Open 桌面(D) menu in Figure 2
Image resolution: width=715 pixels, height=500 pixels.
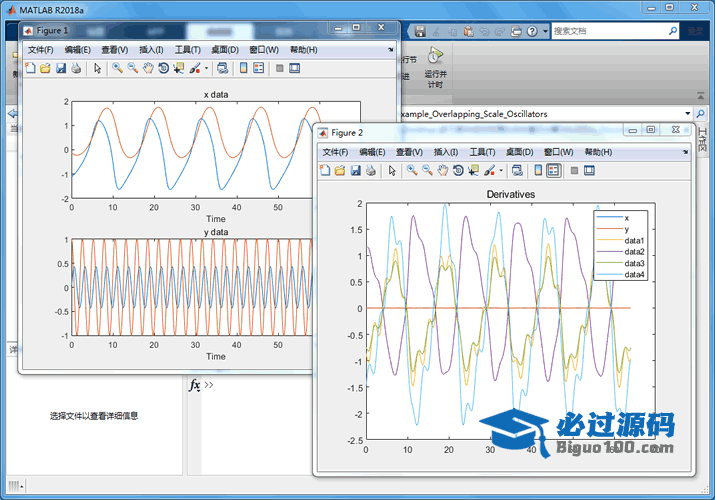point(519,152)
